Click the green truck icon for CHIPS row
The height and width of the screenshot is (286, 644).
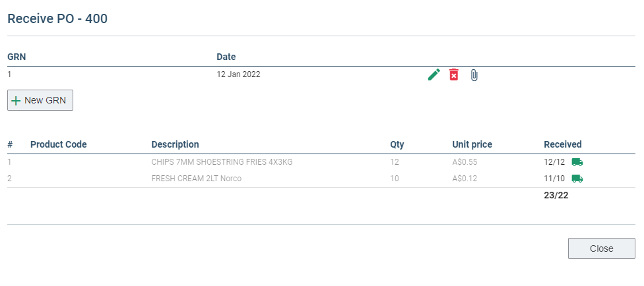577,162
